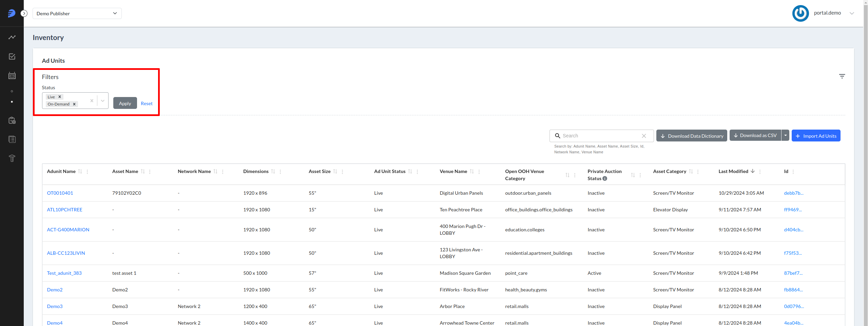Open the analytics trend icon in sidebar

coord(12,37)
